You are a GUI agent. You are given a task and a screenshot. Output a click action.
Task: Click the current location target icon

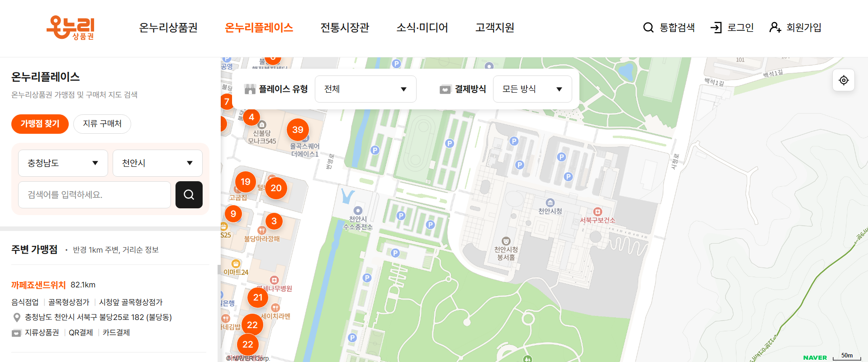(x=844, y=80)
